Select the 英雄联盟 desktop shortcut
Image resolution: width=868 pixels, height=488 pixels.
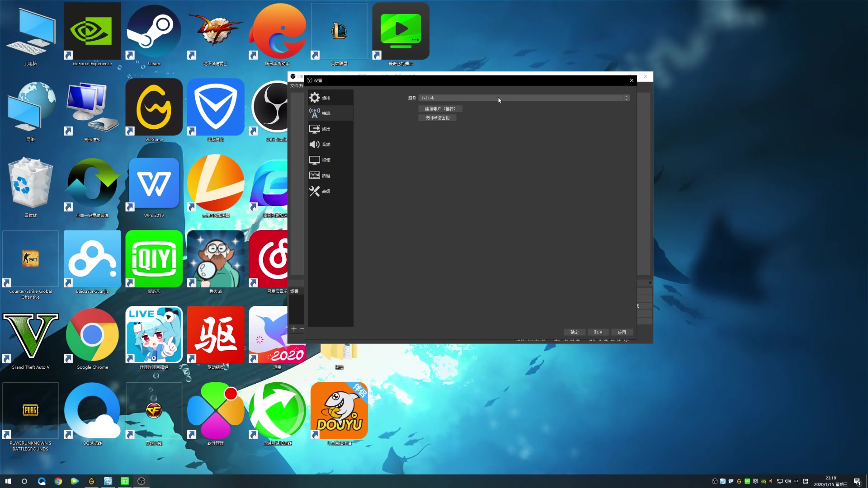(339, 35)
